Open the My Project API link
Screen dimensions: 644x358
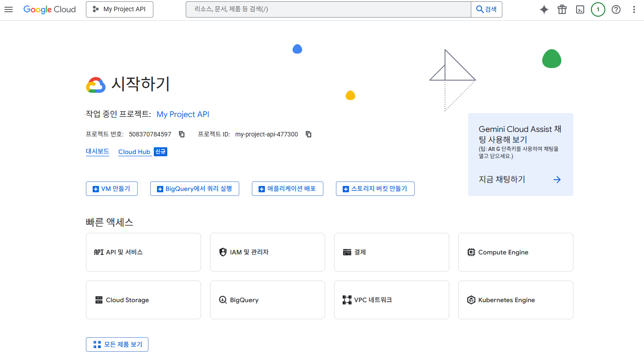pyautogui.click(x=183, y=114)
